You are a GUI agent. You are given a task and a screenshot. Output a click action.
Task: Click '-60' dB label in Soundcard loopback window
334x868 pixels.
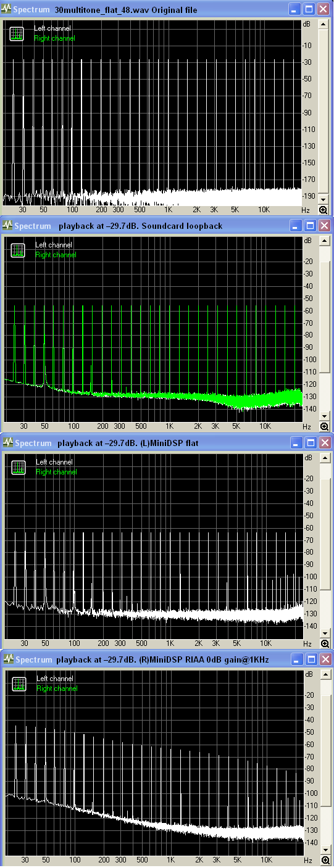click(309, 310)
